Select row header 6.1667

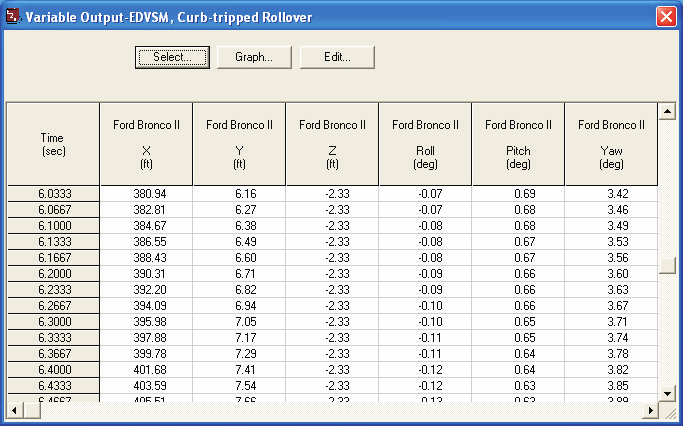tap(53, 257)
